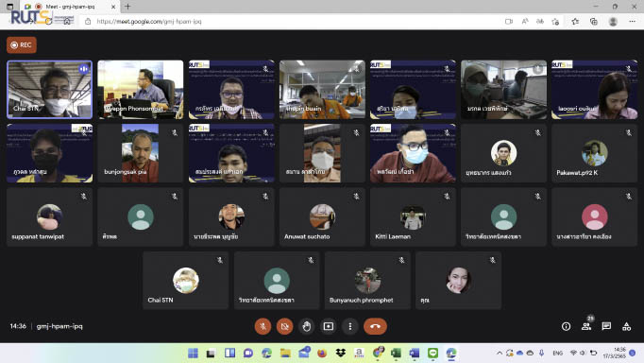Screen dimensions: 644x363
Task: Unmute the microphone in Meet controls
Action: [x=263, y=326]
